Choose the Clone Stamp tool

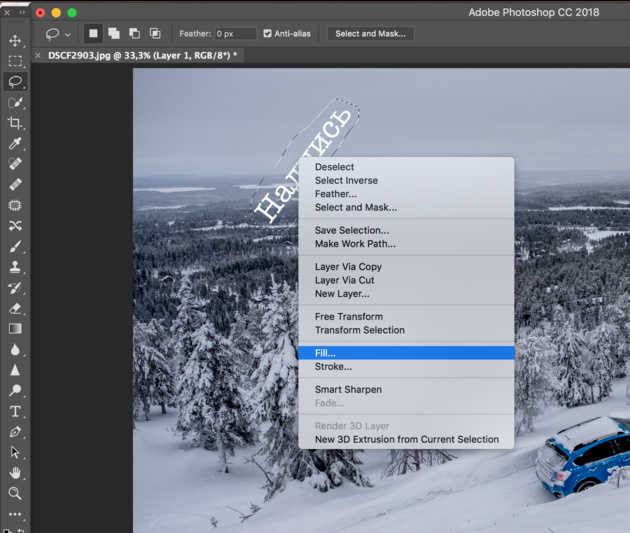(15, 267)
